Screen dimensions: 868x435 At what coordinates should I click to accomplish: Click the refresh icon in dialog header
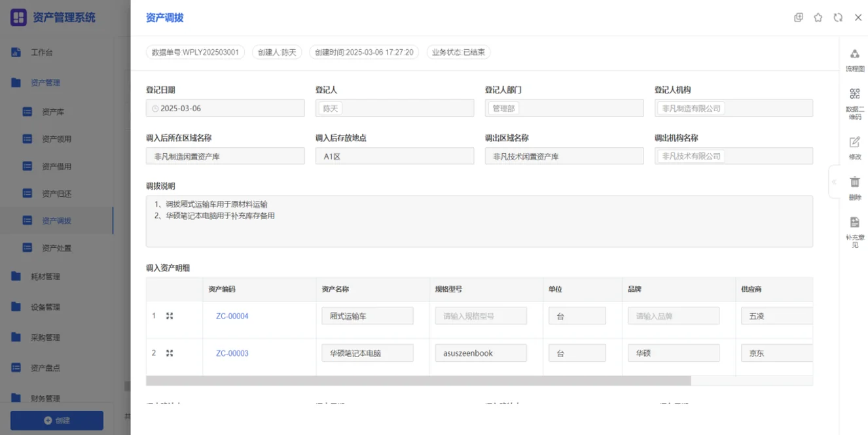[x=838, y=18]
